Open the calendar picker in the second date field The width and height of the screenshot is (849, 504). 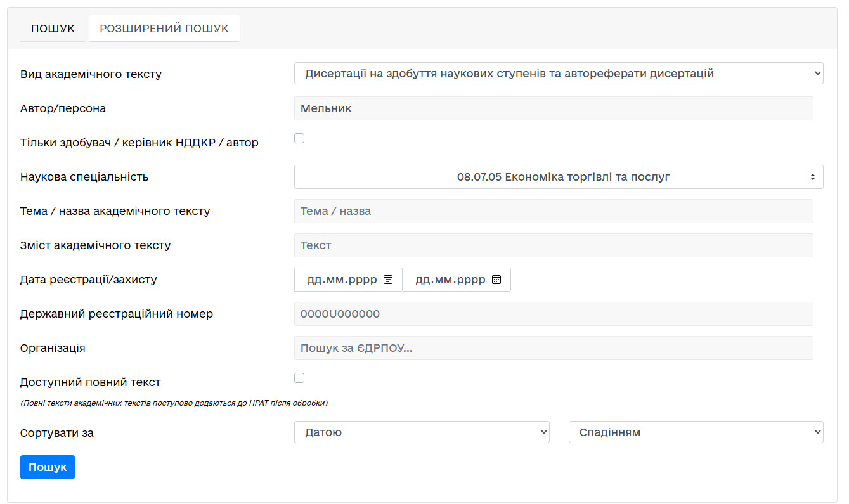[x=496, y=280]
